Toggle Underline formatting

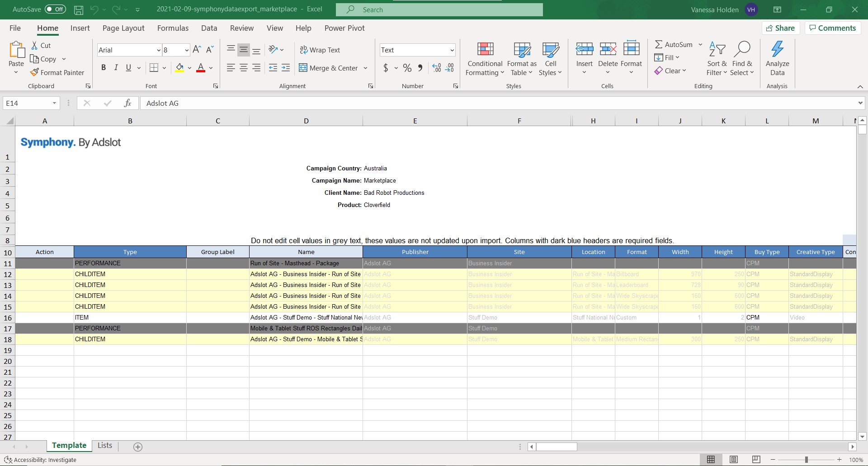[128, 68]
